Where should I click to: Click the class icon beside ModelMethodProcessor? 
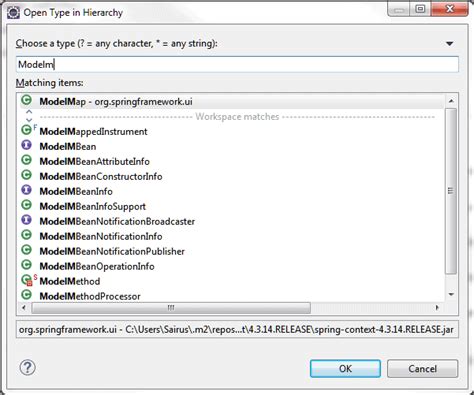coord(26,295)
